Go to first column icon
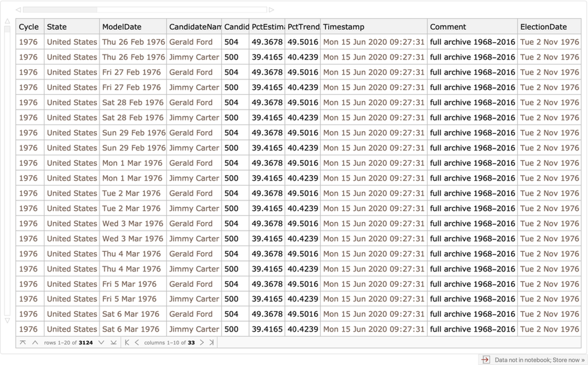This screenshot has width=588, height=365. [127, 342]
